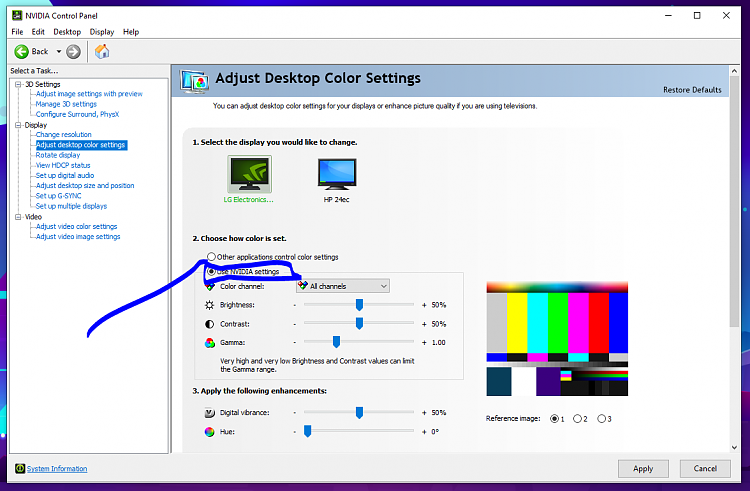This screenshot has width=750, height=491.
Task: Open View HDCP status task
Action: (x=63, y=165)
